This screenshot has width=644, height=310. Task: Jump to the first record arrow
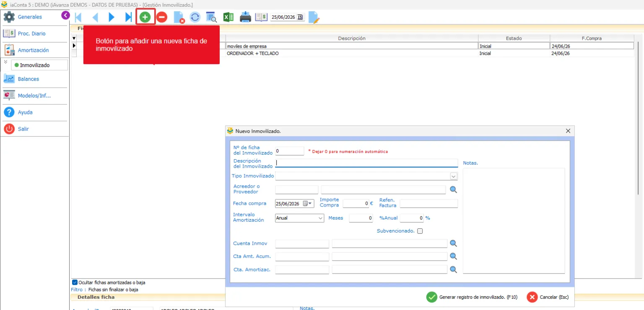click(x=78, y=17)
